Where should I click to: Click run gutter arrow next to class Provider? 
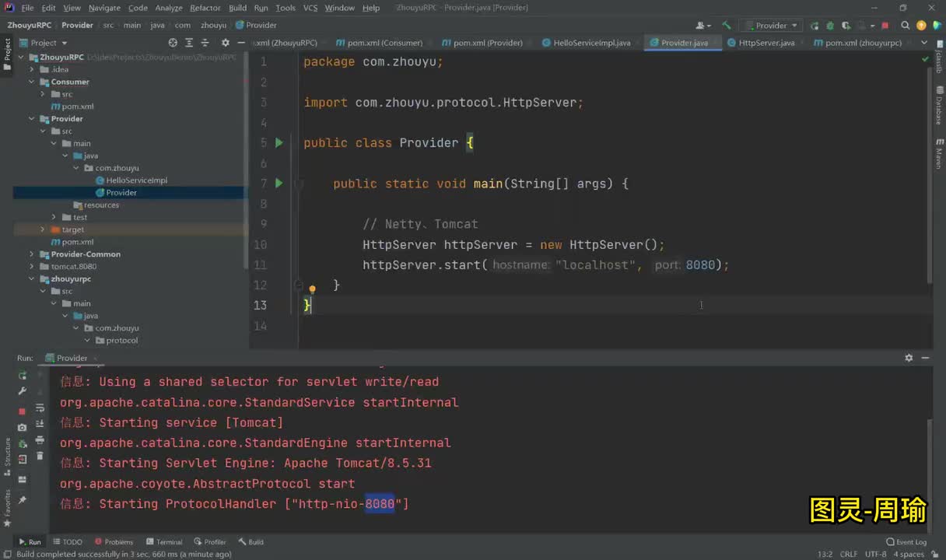pyautogui.click(x=279, y=143)
